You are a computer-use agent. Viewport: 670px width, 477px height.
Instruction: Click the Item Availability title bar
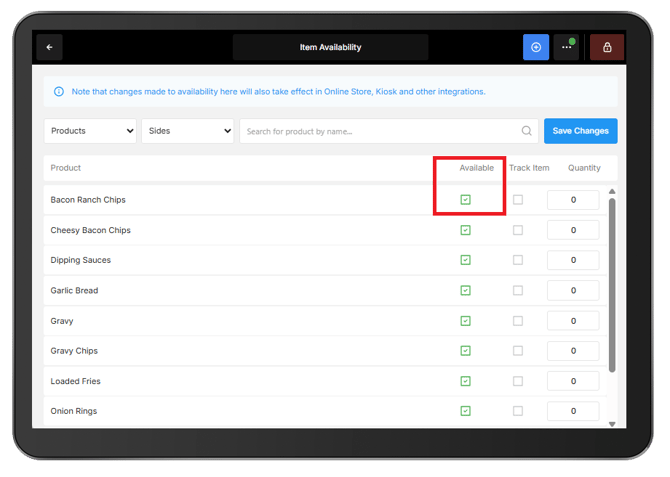coord(330,47)
